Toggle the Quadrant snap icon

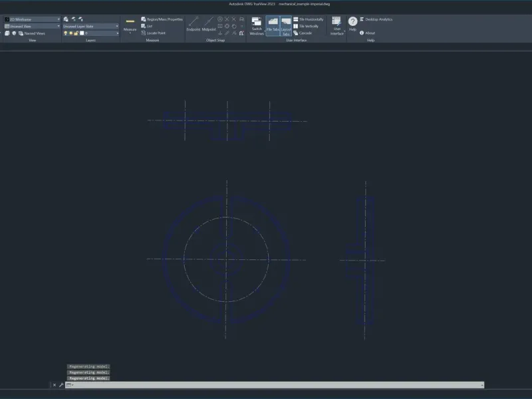click(x=227, y=26)
